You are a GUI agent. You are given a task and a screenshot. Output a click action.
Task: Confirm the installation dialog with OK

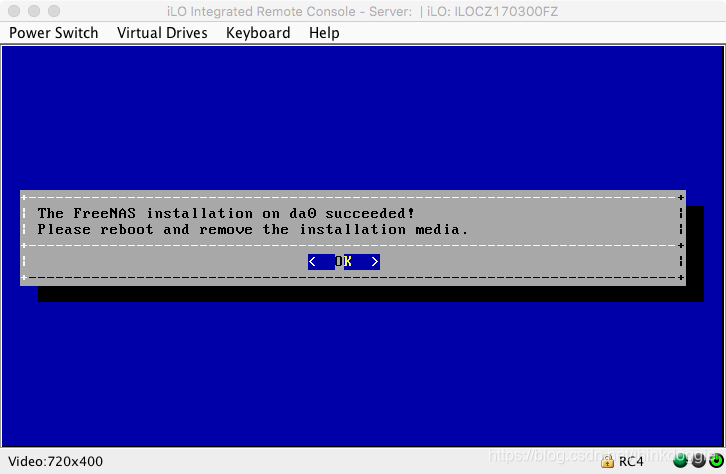point(344,262)
